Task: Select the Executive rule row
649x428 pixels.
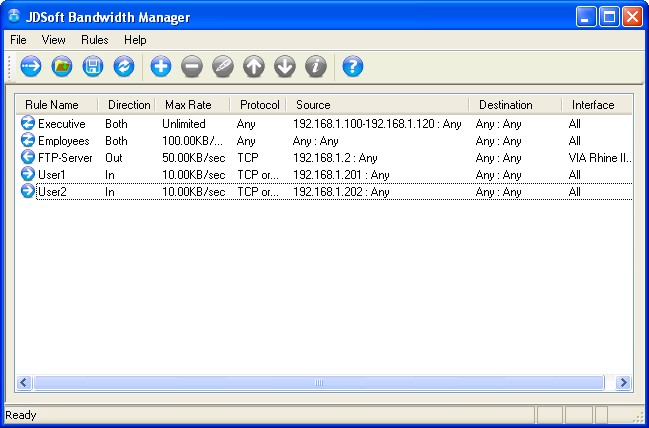Action: (61, 124)
